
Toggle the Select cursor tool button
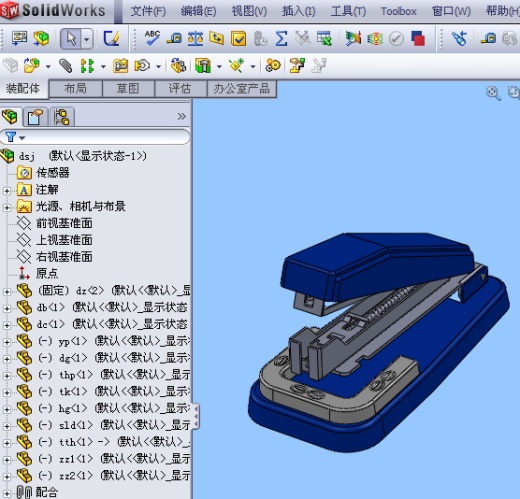(x=71, y=39)
